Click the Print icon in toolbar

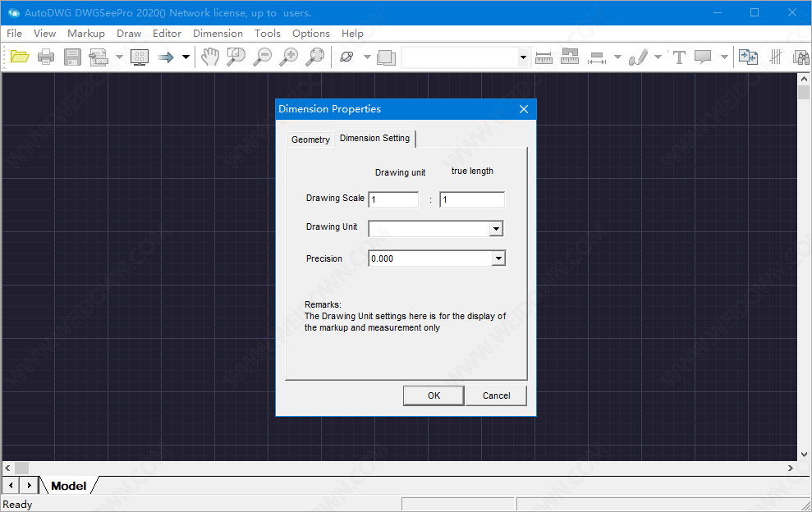pos(46,57)
